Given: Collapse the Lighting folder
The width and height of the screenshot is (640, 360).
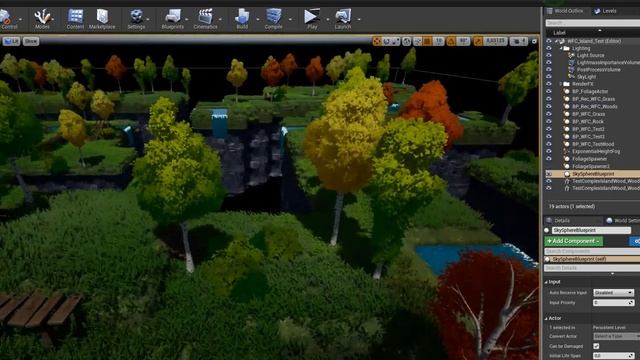Looking at the screenshot, I should click(x=561, y=48).
